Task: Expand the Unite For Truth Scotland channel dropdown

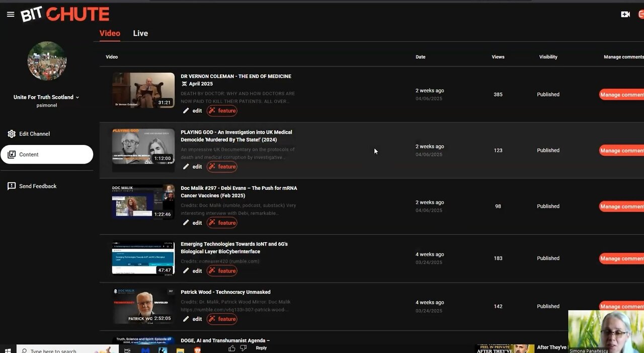Action: coord(77,98)
